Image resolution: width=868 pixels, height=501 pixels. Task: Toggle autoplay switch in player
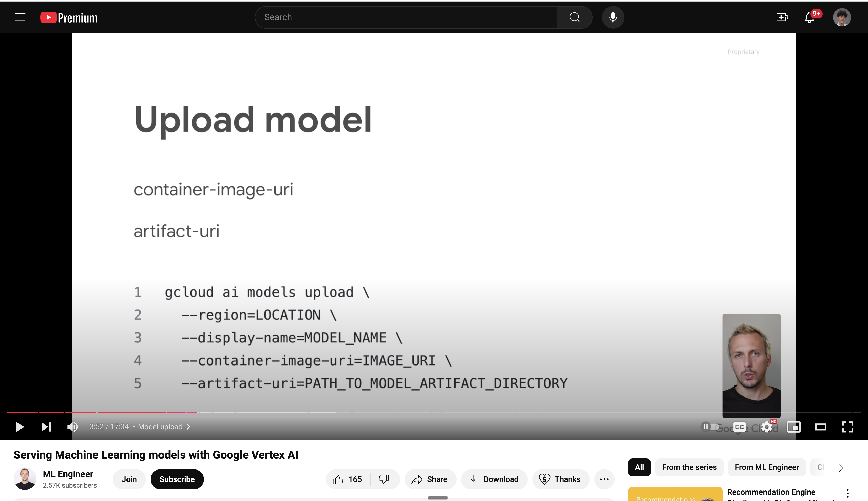click(710, 427)
